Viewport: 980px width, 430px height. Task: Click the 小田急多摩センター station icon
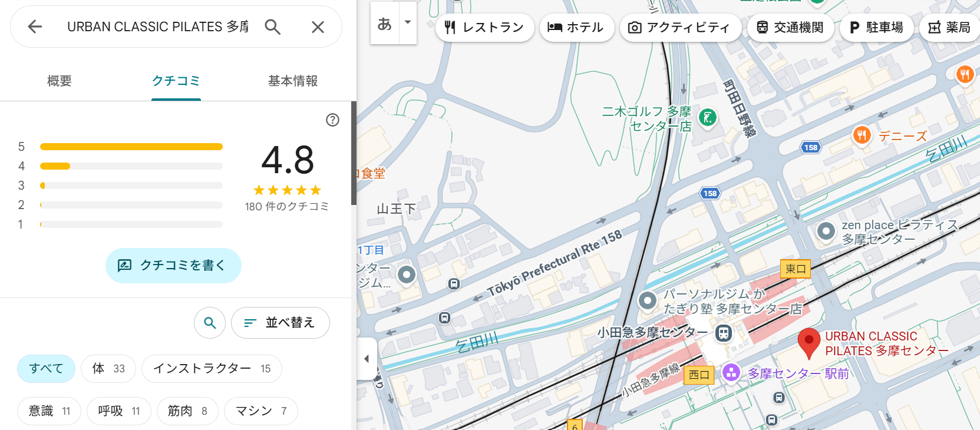[723, 333]
